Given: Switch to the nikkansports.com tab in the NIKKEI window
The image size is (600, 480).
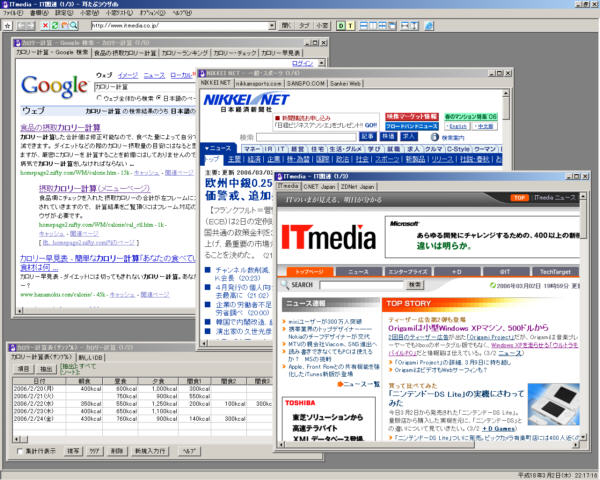Looking at the screenshot, I should [259, 83].
